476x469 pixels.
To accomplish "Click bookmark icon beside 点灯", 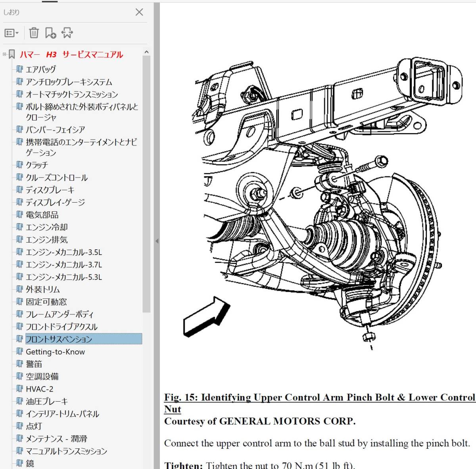I will tap(19, 426).
